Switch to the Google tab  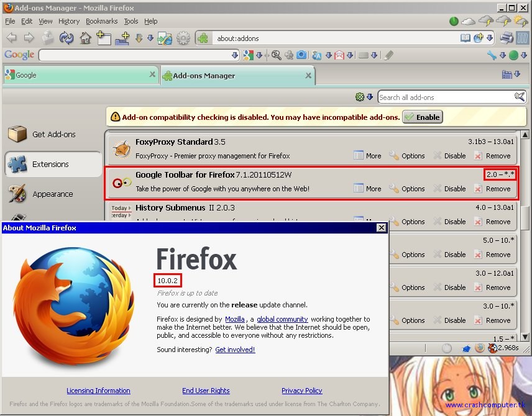(81, 75)
